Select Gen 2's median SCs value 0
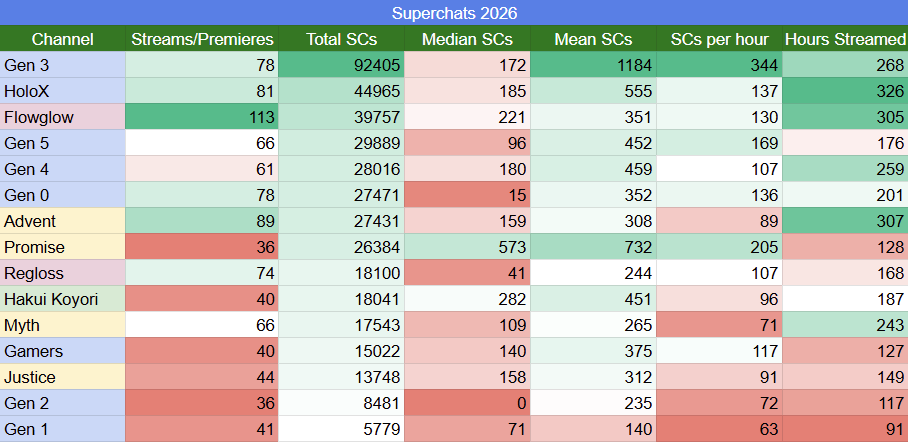The height and width of the screenshot is (442, 908). pyautogui.click(x=467, y=403)
